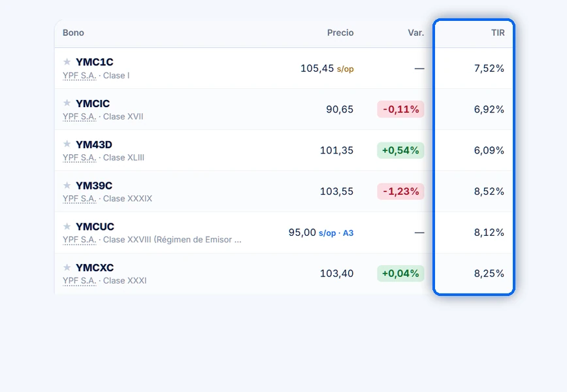Open YPF S.A. issuer in YMCXC row
567x392 pixels.
tap(80, 281)
